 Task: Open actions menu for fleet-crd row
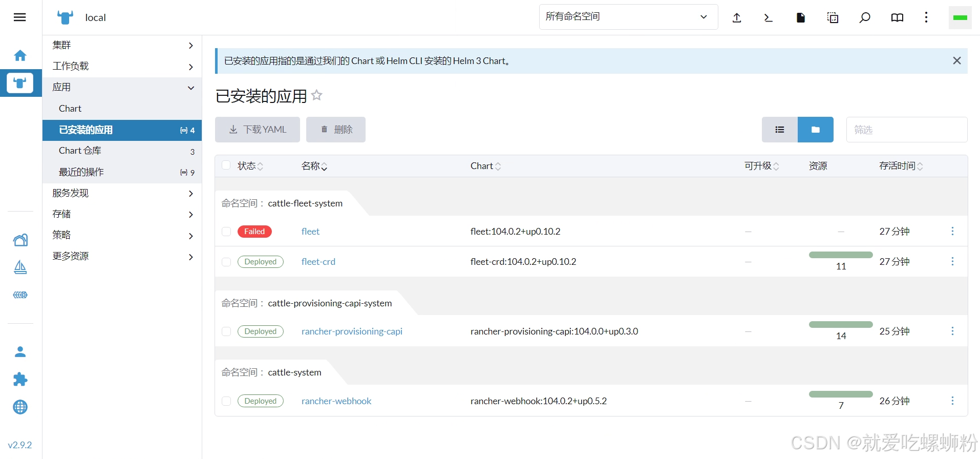click(x=952, y=261)
